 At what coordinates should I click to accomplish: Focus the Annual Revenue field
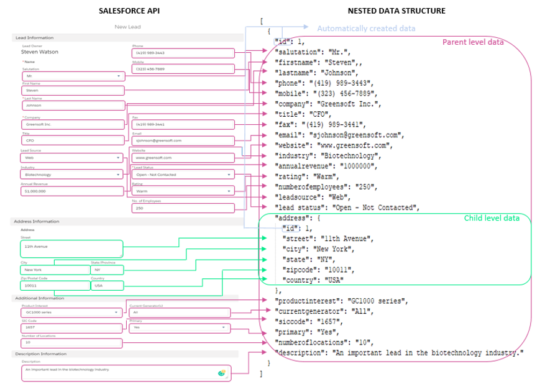click(x=72, y=191)
